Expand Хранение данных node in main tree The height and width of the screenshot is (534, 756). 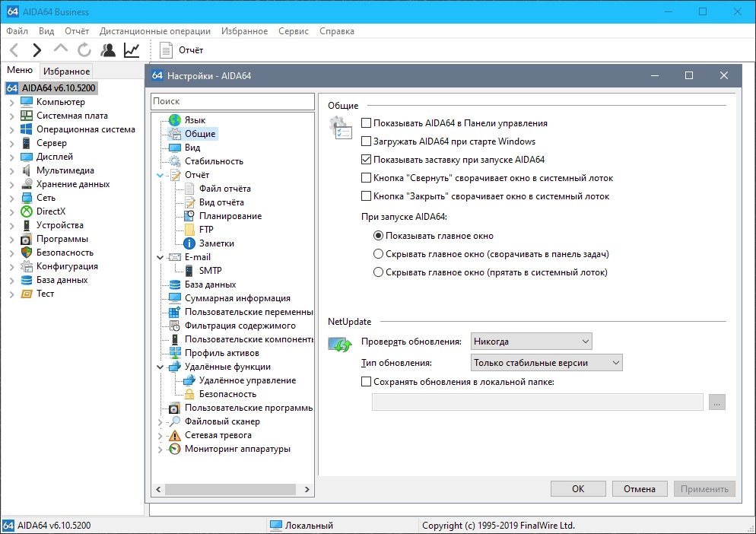pyautogui.click(x=12, y=184)
